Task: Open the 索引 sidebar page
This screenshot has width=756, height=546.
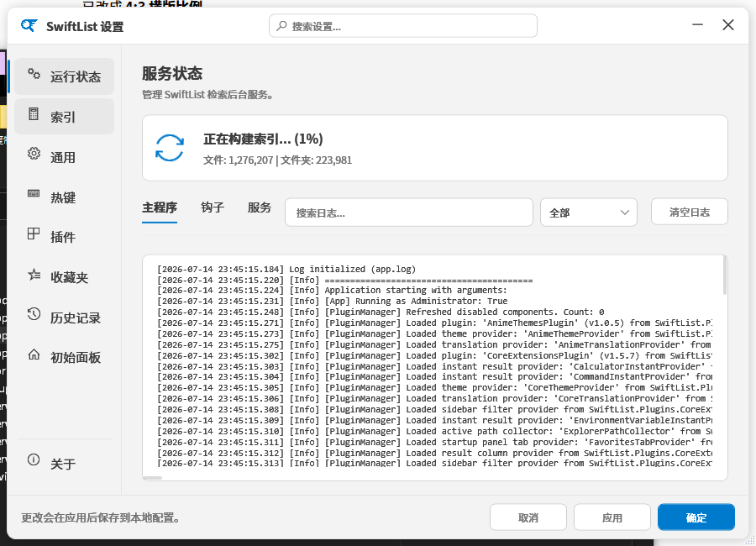Action: click(x=64, y=117)
